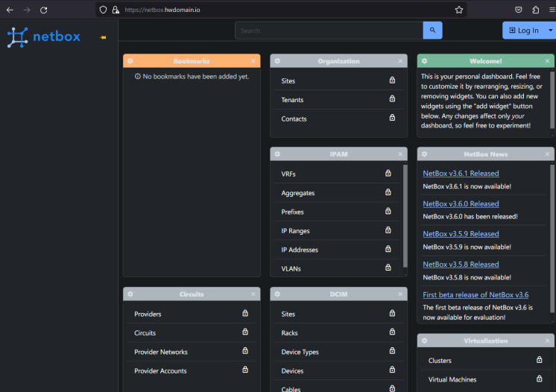Click the blue search magnifier button
The height and width of the screenshot is (392, 556).
point(432,31)
